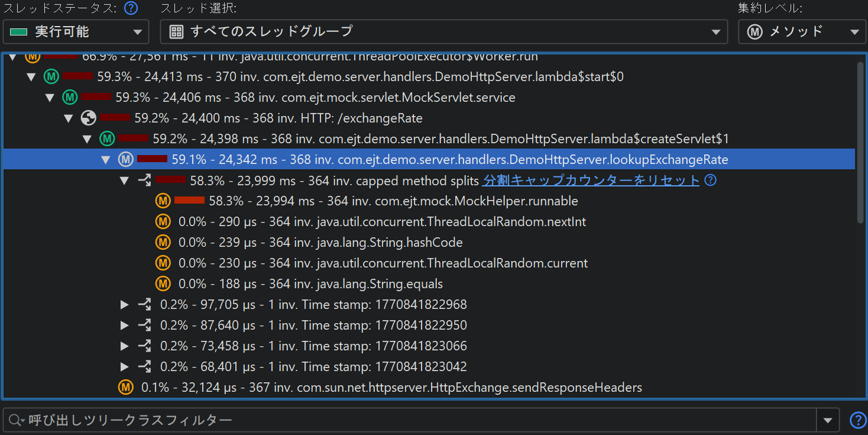The image size is (868, 435).
Task: Click the reset split cap counters link
Action: click(x=591, y=181)
